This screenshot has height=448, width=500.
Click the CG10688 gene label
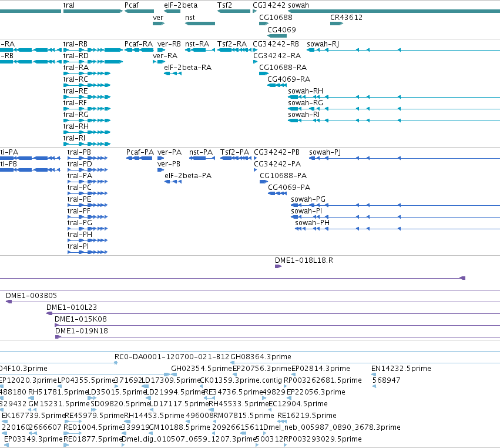click(276, 18)
